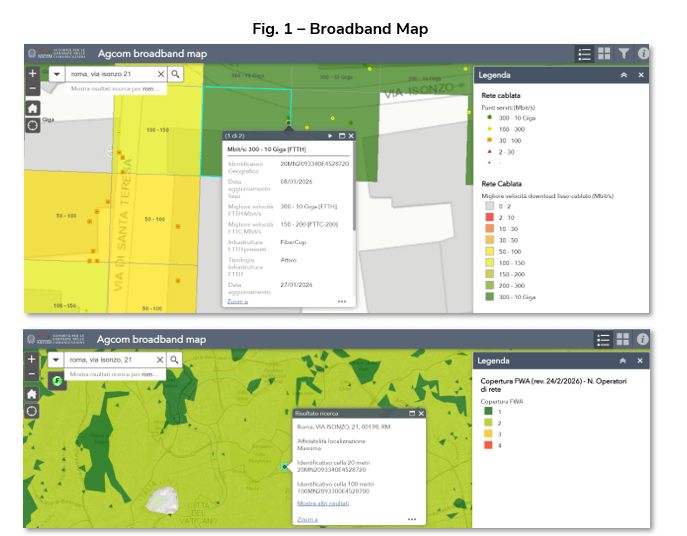Click the home extent button on wired-network map

(32, 108)
